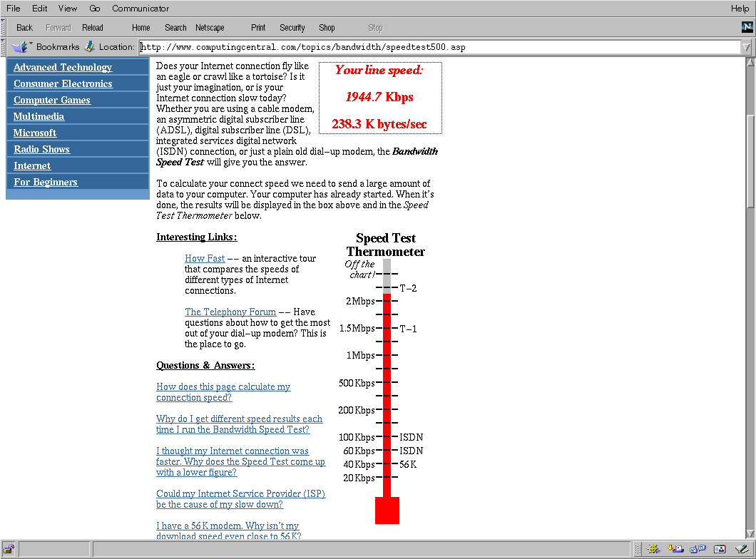Viewport: 756px width, 559px height.
Task: Click the '2 Mbps' thermometer label
Action: point(360,301)
